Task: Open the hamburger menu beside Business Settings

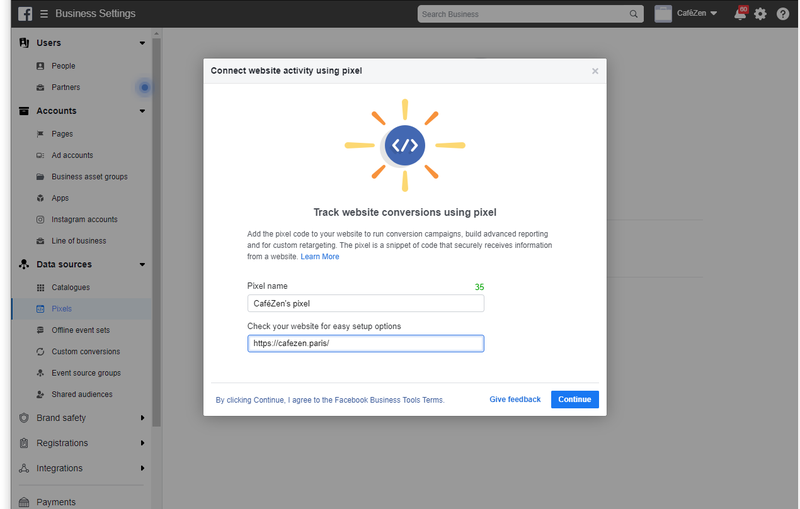Action: pos(44,14)
